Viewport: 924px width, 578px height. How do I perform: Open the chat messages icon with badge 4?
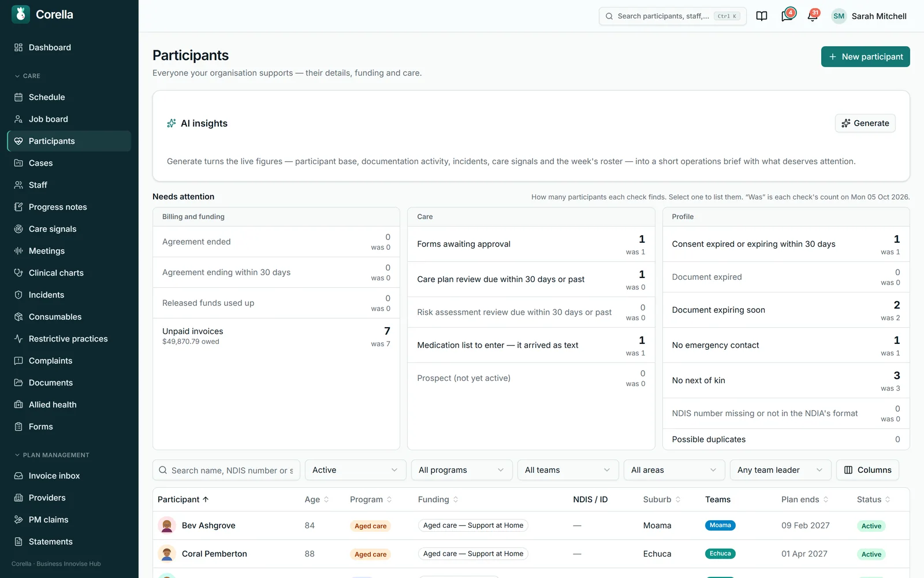point(788,16)
